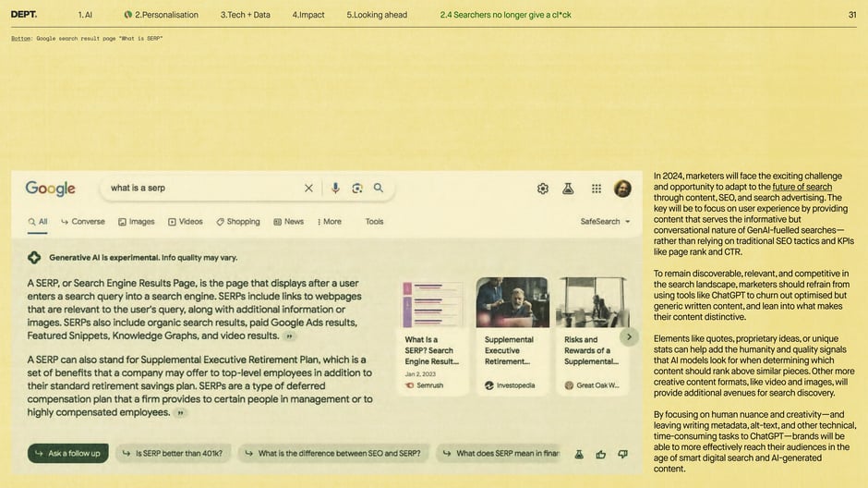
Task: Go to the 2.Personalisation section
Action: pos(166,15)
